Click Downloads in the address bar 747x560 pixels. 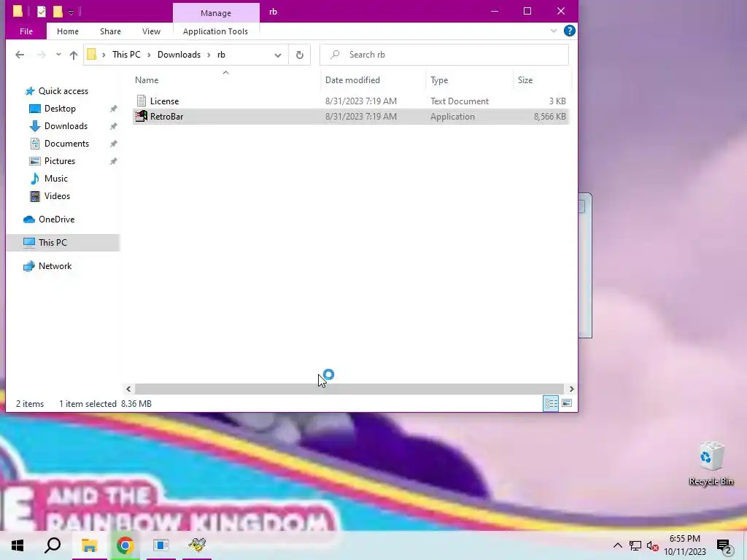click(x=179, y=55)
